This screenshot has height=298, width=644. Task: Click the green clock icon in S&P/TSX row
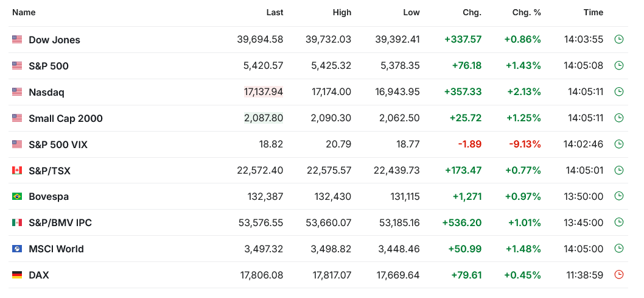point(618,170)
